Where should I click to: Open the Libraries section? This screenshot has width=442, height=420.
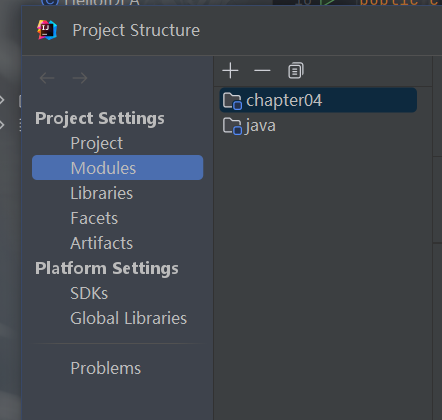102,193
